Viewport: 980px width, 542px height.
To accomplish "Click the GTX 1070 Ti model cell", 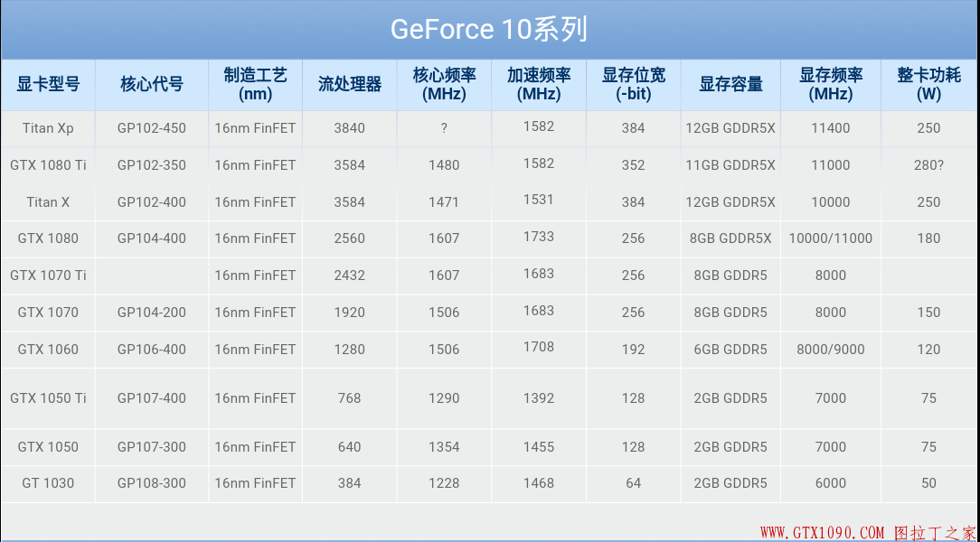I will point(48,276).
